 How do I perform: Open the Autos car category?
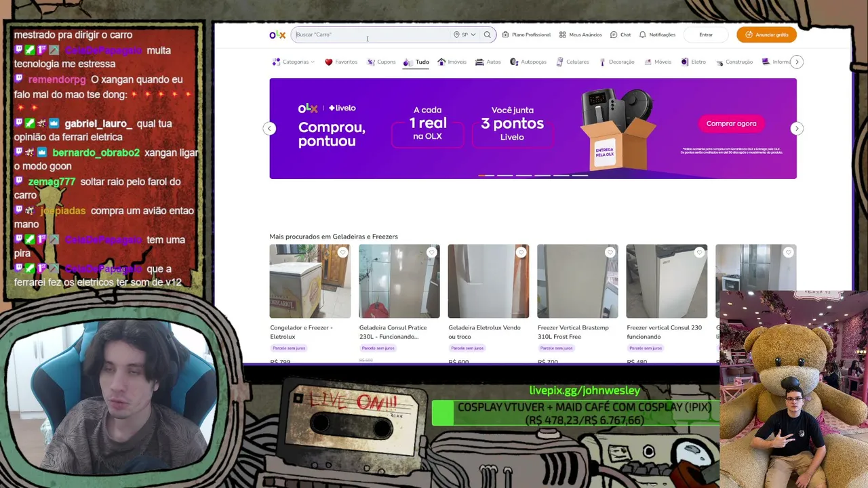488,62
